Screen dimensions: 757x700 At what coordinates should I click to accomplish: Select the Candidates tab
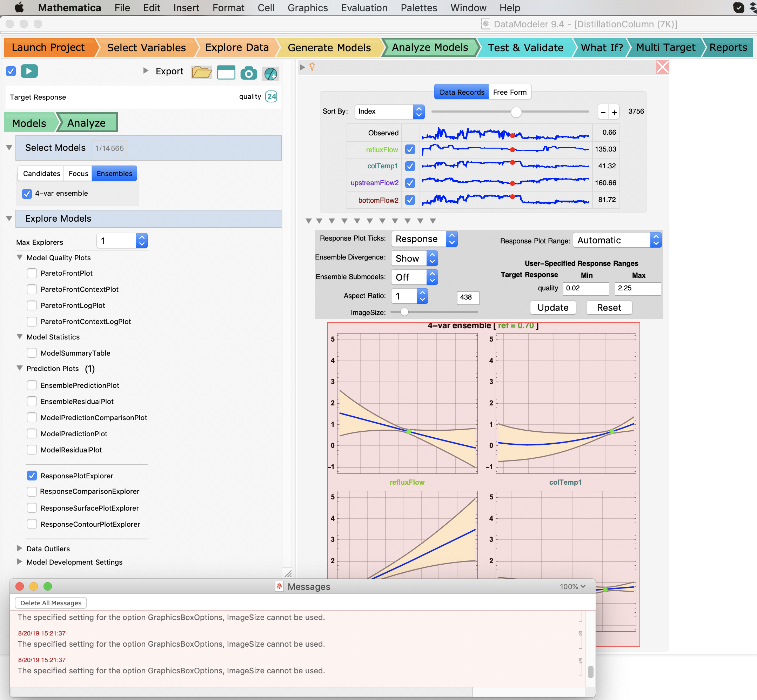41,174
